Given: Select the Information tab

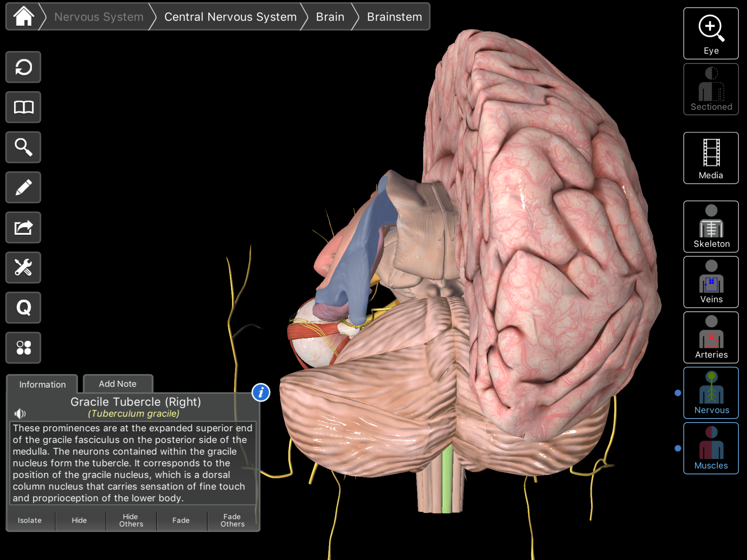Looking at the screenshot, I should (x=42, y=384).
